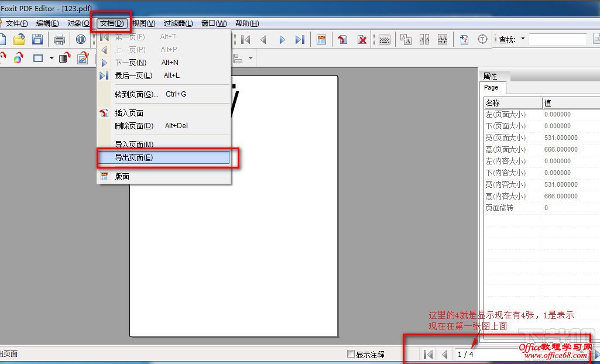Toggle the 显示注释 checkbox
The height and width of the screenshot is (364, 600).
tap(350, 353)
